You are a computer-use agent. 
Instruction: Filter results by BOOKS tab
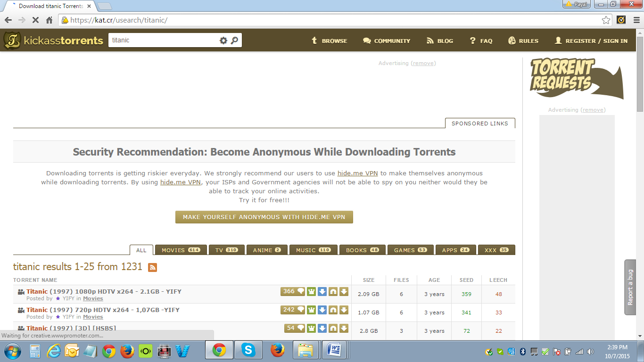coord(363,250)
